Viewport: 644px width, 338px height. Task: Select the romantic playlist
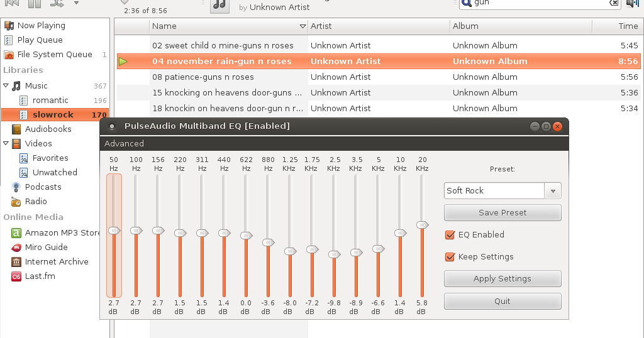(x=50, y=100)
